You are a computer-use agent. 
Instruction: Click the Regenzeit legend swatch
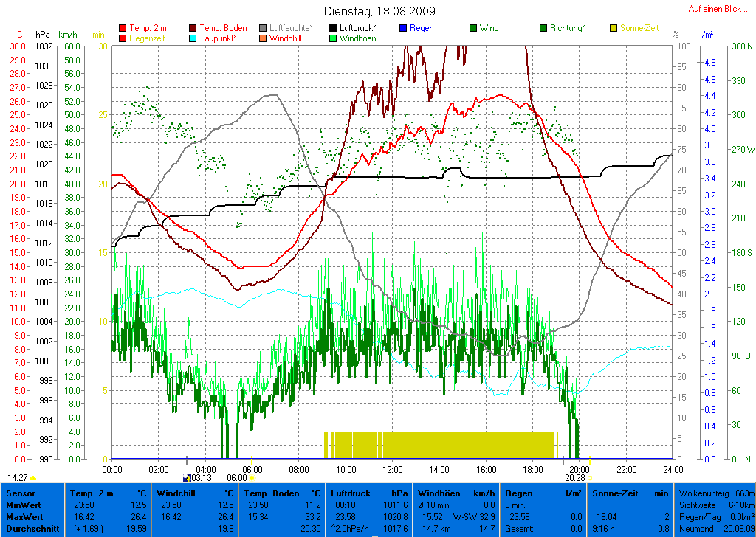tap(123, 38)
